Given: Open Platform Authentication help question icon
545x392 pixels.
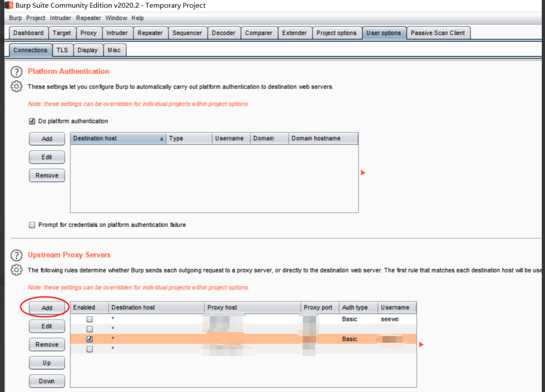Looking at the screenshot, I should tap(16, 72).
